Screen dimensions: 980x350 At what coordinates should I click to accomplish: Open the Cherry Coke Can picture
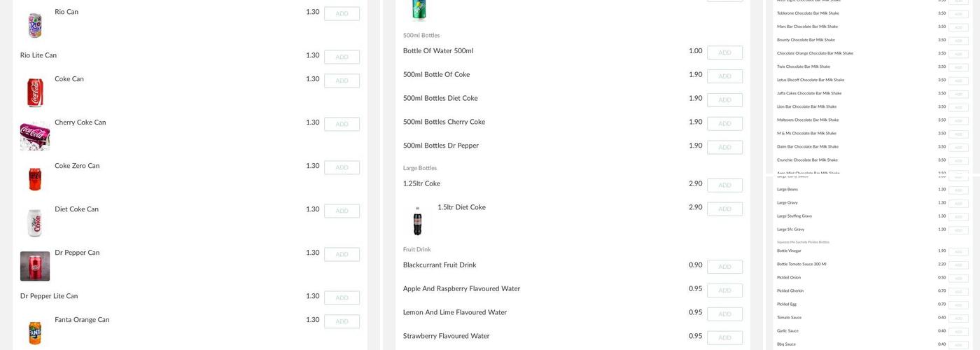click(35, 136)
